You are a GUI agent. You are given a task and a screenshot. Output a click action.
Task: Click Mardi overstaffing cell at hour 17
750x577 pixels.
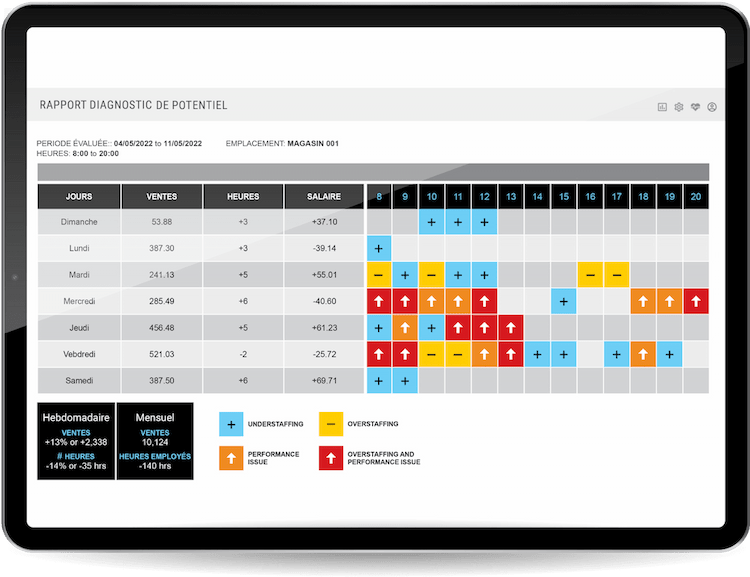click(x=617, y=275)
